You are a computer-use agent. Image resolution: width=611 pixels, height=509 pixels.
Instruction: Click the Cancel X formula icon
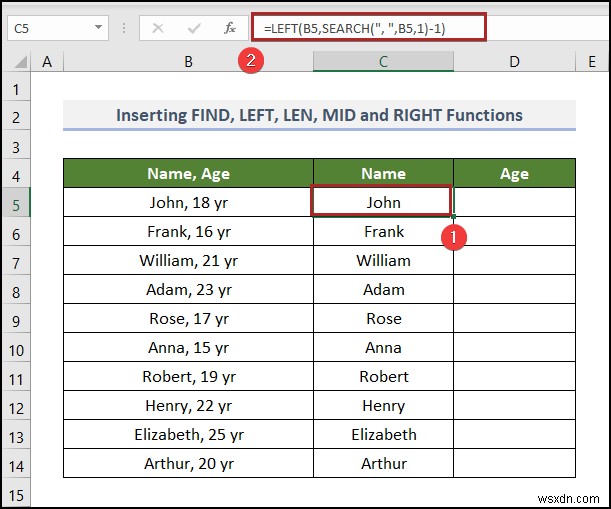158,28
